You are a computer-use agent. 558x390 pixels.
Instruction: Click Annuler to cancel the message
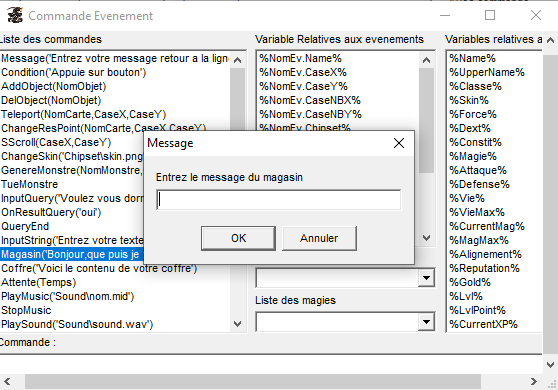[319, 238]
